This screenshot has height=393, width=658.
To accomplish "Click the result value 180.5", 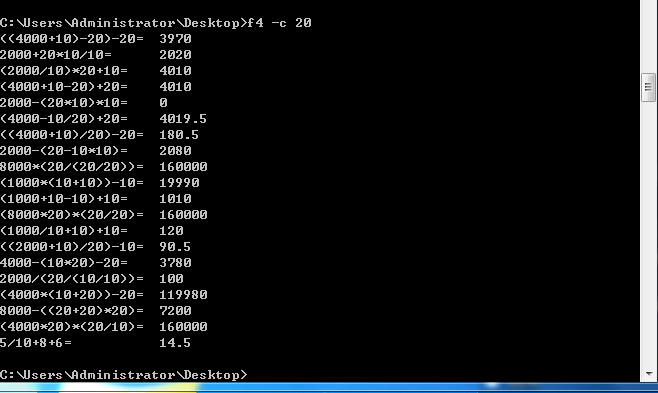I will pos(179,135).
